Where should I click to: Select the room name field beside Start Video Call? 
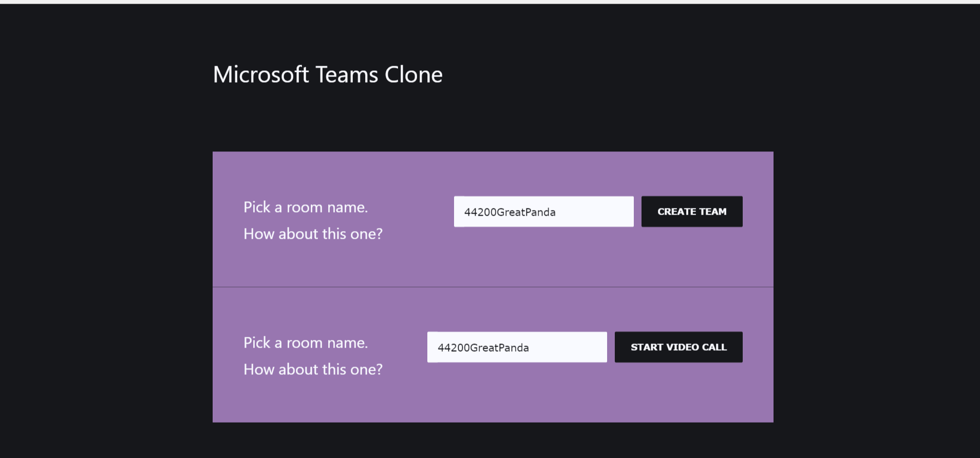[517, 347]
